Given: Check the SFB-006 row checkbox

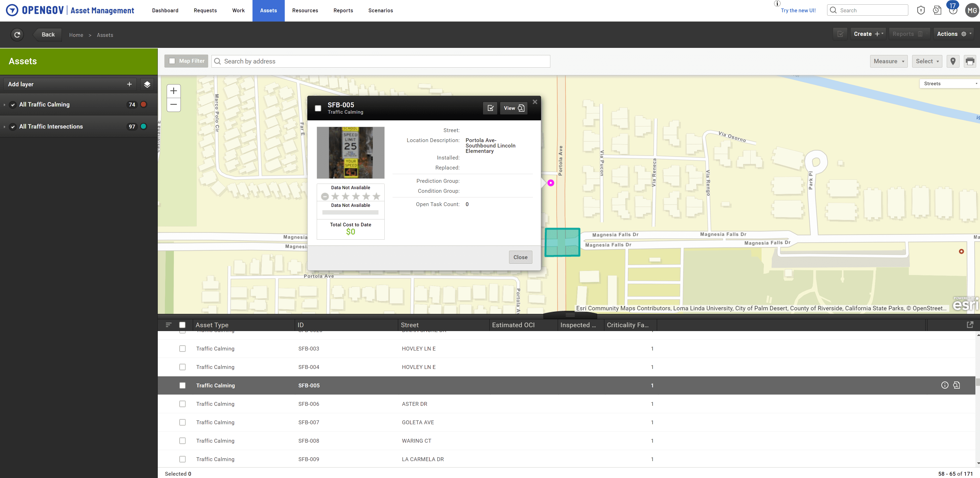Looking at the screenshot, I should click(x=183, y=404).
